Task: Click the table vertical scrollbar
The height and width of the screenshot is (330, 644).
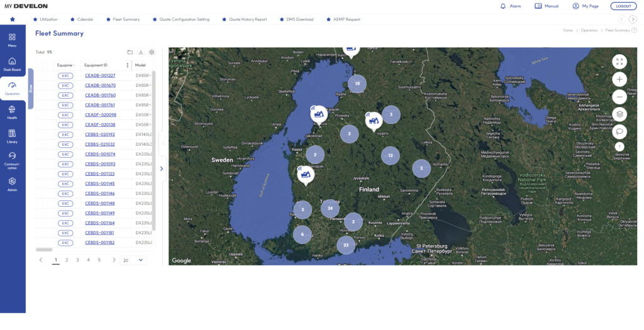Action: (x=154, y=151)
